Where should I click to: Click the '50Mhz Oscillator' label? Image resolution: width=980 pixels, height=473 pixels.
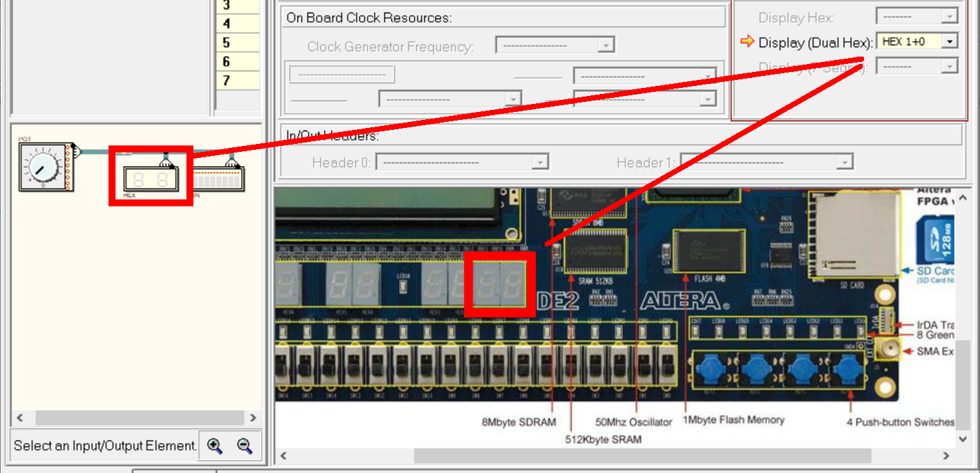[x=634, y=422]
